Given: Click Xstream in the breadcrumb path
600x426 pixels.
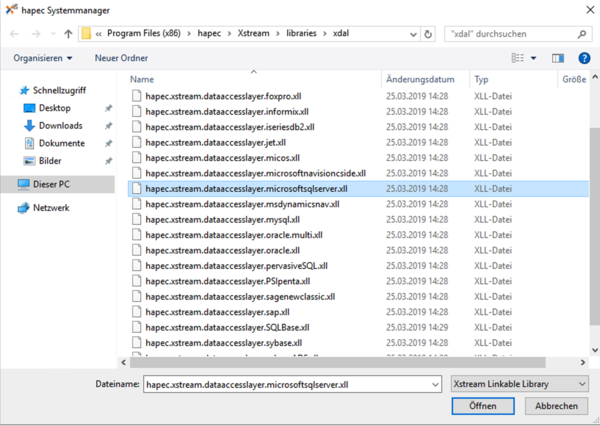Looking at the screenshot, I should 253,33.
